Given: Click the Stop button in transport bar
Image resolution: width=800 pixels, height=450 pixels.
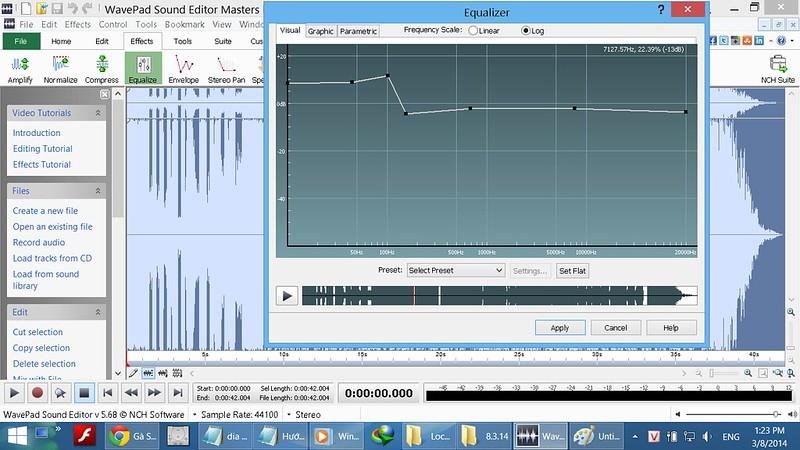Looking at the screenshot, I should pos(85,393).
